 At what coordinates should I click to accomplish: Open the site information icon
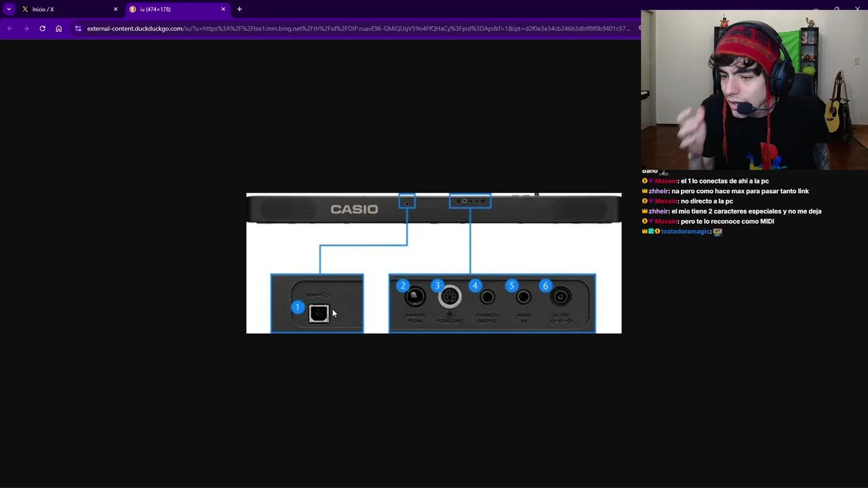point(78,28)
